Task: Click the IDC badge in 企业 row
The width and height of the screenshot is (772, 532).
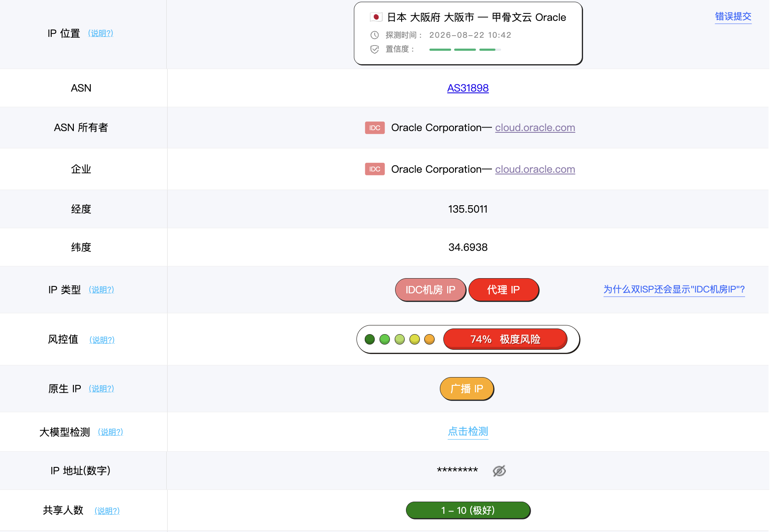Action: pos(375,169)
